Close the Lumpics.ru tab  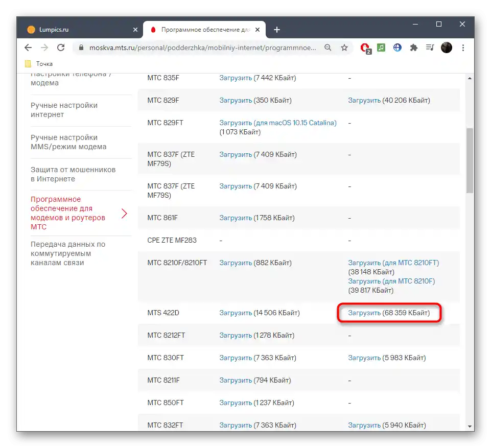click(135, 30)
